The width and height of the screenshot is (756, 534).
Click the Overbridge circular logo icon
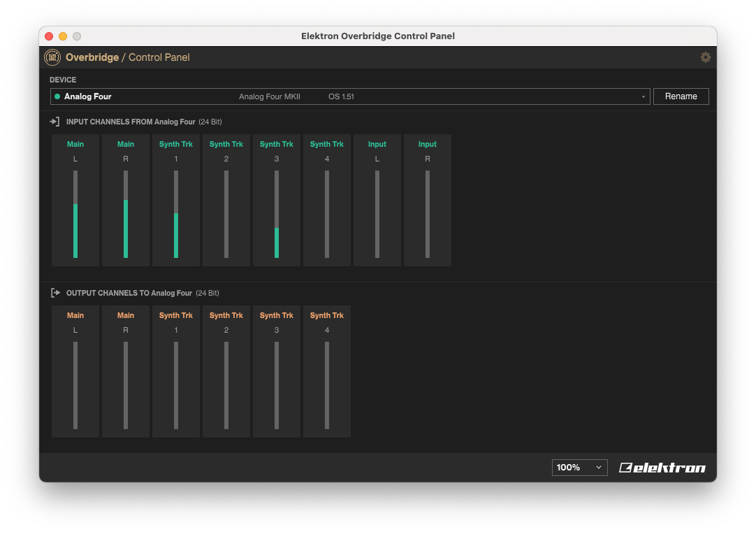52,57
